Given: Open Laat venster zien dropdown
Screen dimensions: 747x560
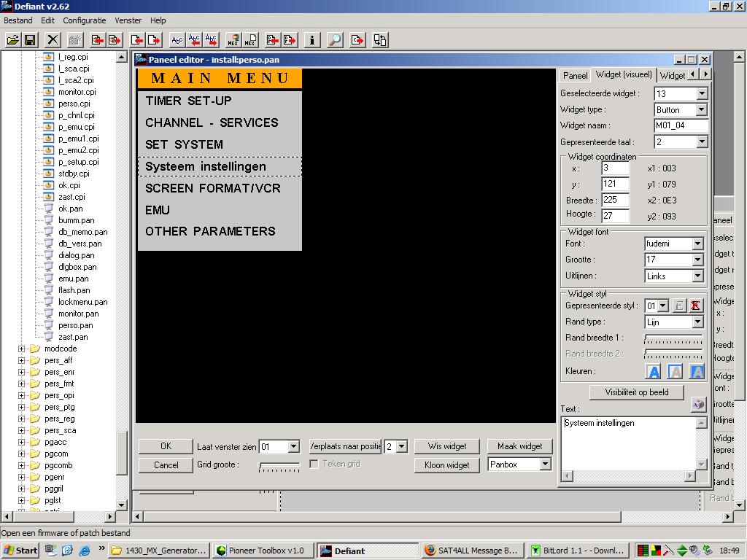Looking at the screenshot, I should [x=293, y=447].
